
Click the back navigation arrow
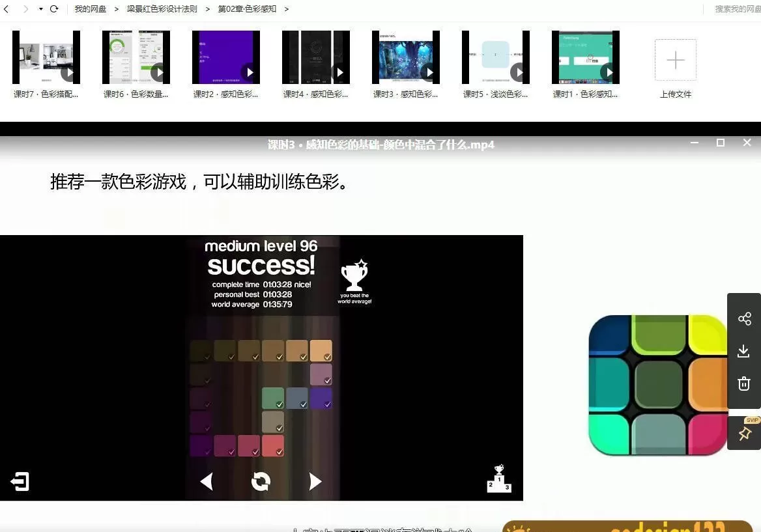[x=7, y=9]
